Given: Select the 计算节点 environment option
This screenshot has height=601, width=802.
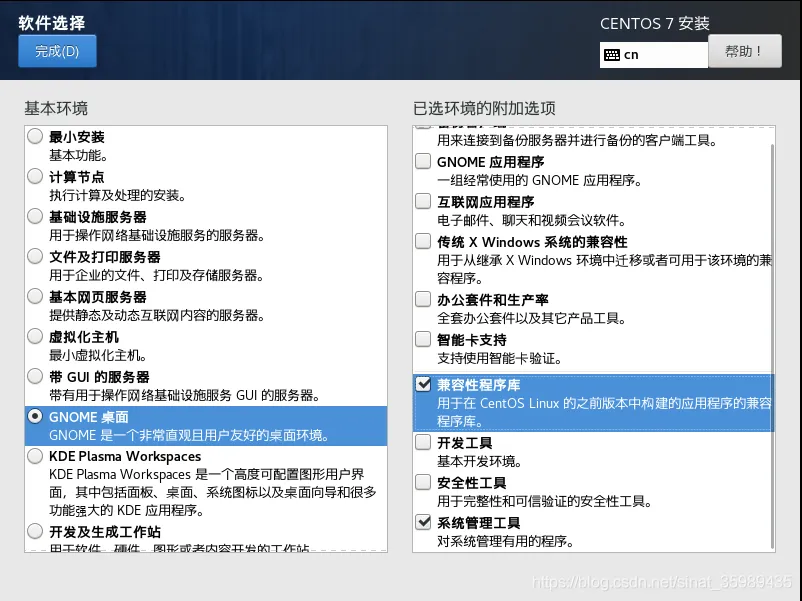Looking at the screenshot, I should (x=36, y=177).
